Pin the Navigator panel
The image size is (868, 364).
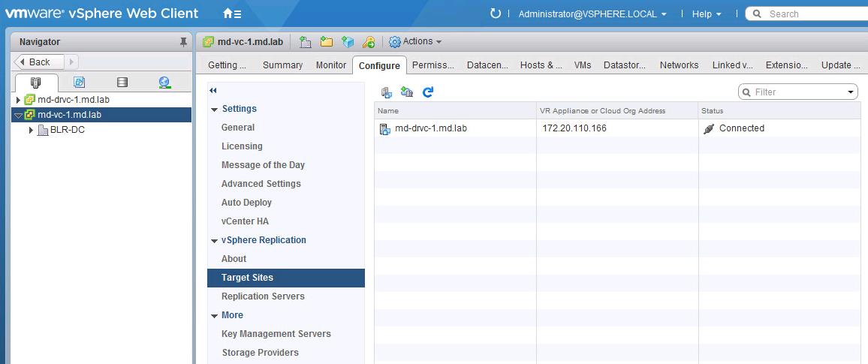[x=184, y=42]
